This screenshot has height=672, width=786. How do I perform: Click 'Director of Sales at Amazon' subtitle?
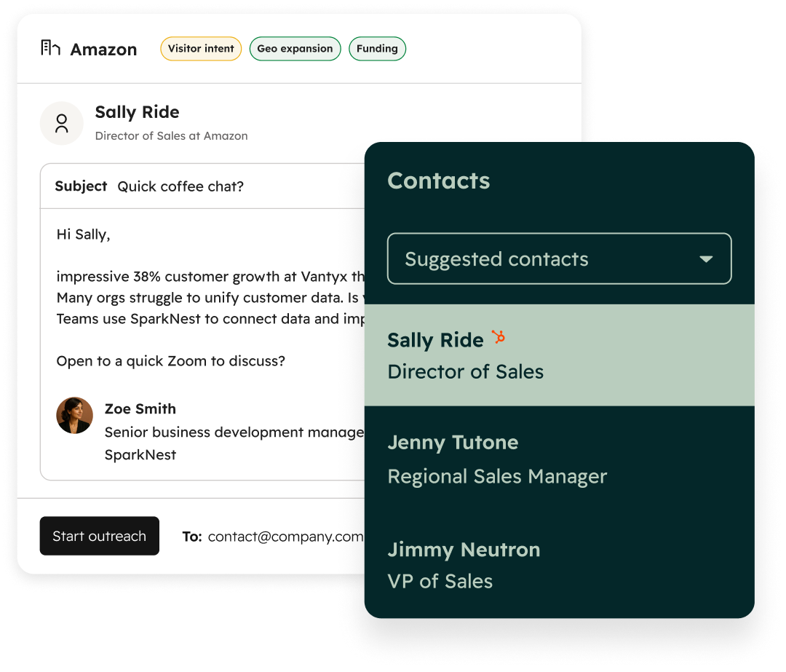[172, 136]
